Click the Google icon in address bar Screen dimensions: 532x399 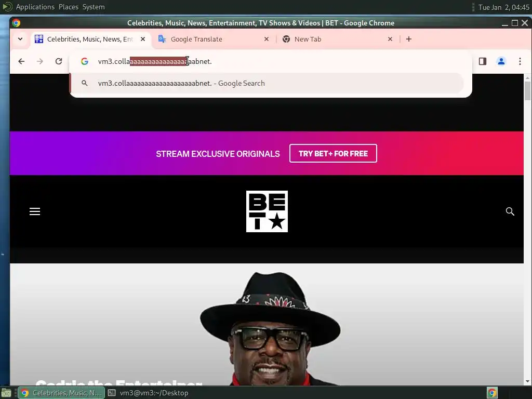pos(85,61)
